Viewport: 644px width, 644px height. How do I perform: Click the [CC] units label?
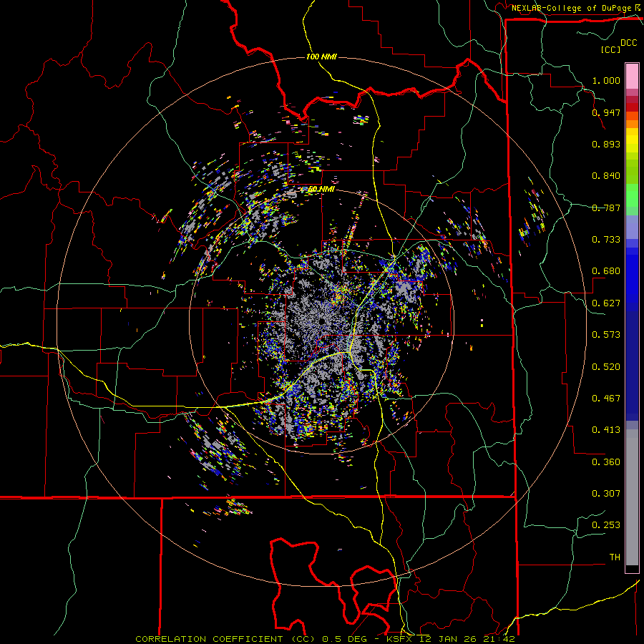610,49
